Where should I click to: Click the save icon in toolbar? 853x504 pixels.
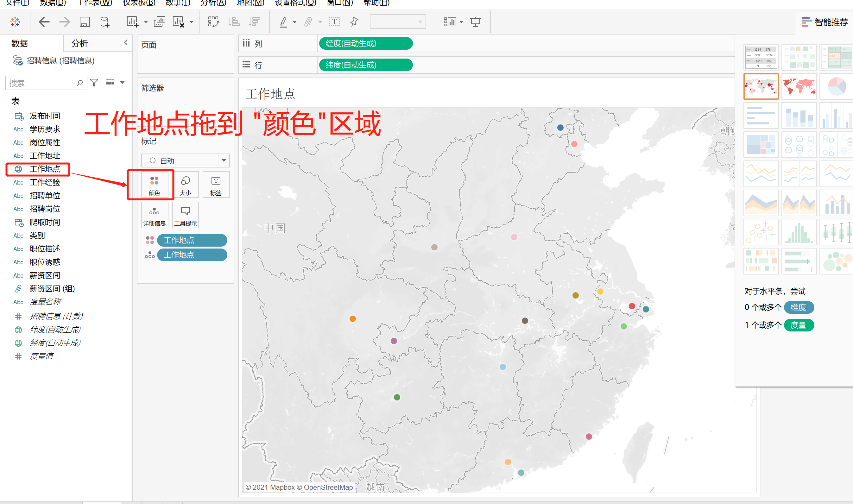(85, 22)
